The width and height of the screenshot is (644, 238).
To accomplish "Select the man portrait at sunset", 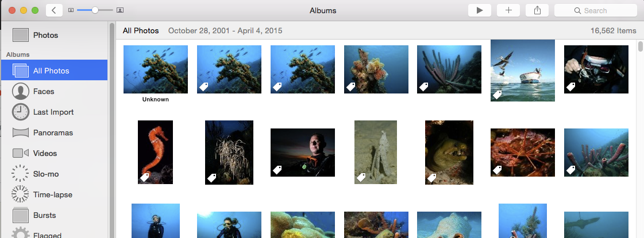I will 303,153.
